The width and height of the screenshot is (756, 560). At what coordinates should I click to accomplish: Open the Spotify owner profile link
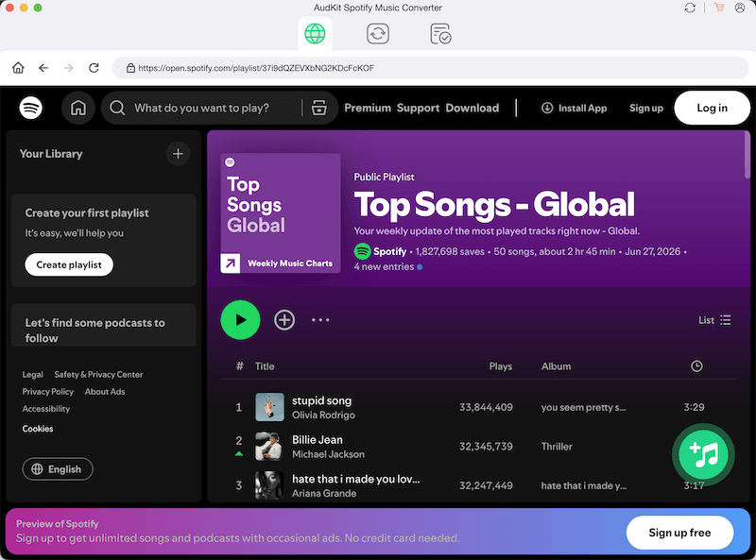coord(389,251)
